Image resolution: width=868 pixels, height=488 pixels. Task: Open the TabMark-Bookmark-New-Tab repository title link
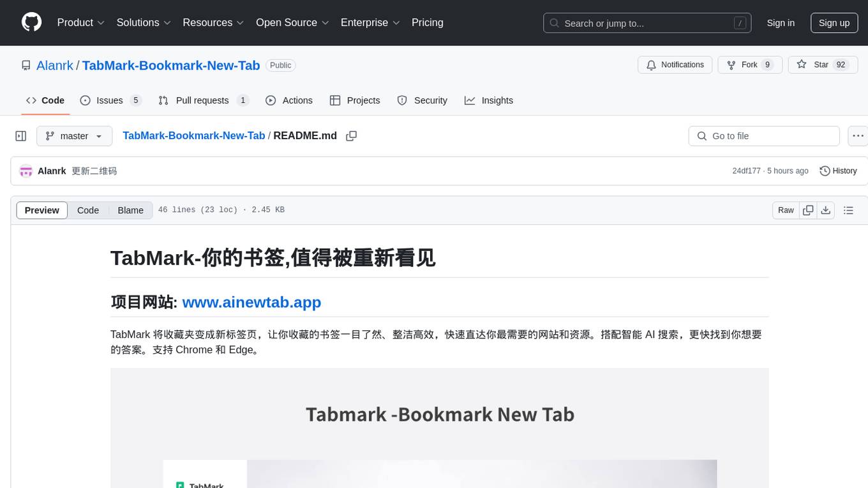171,65
